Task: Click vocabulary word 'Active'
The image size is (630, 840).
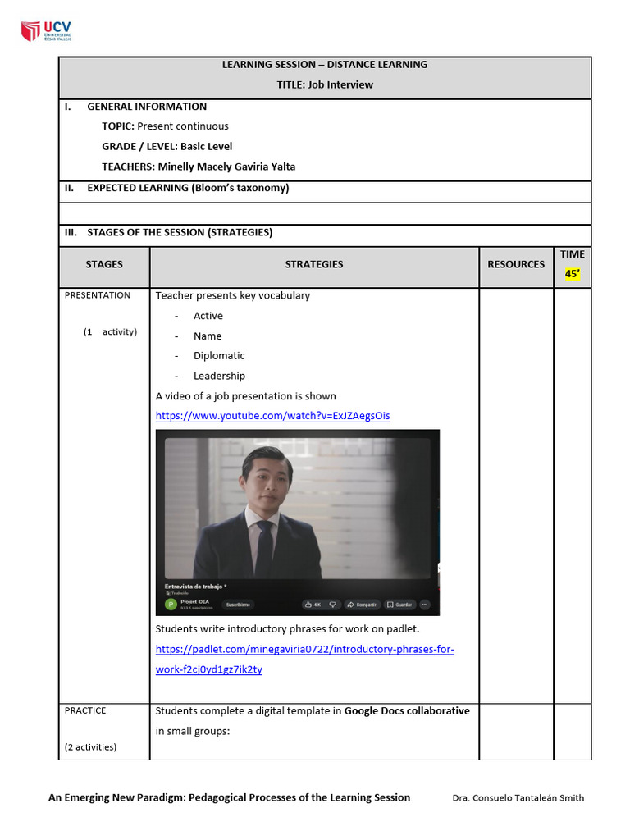Action: [208, 316]
